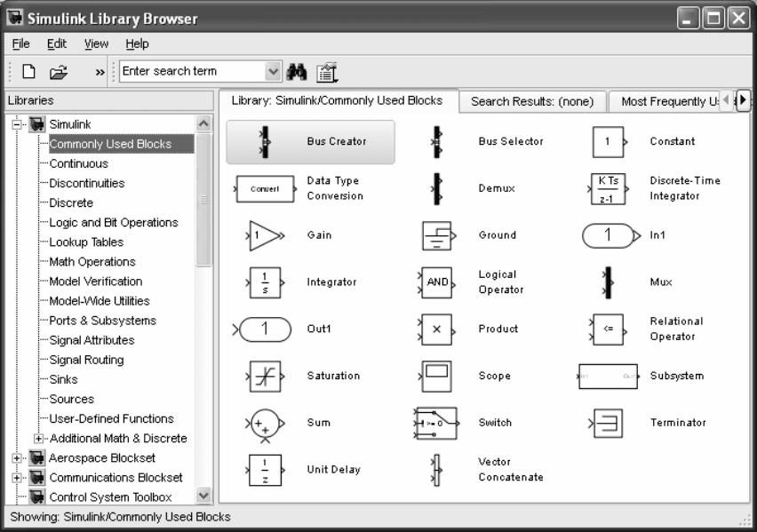Create a new model with toolbar icon
757x532 pixels.
point(29,72)
